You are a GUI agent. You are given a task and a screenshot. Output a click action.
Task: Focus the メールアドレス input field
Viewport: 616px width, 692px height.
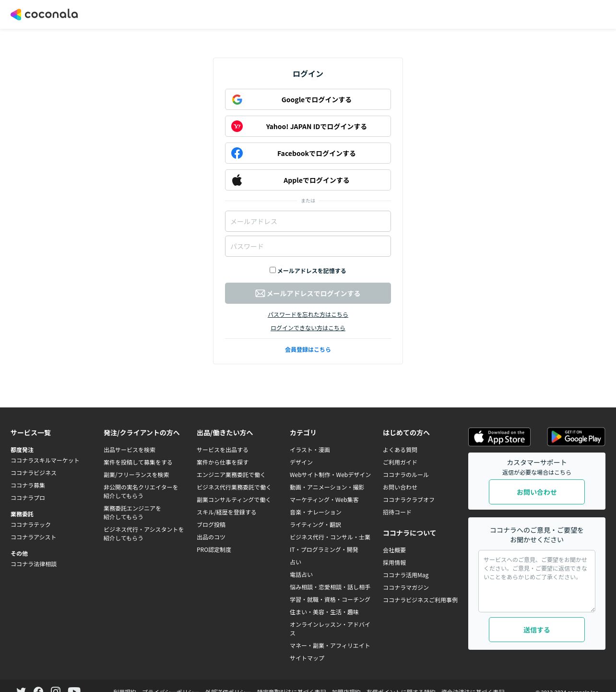308,221
